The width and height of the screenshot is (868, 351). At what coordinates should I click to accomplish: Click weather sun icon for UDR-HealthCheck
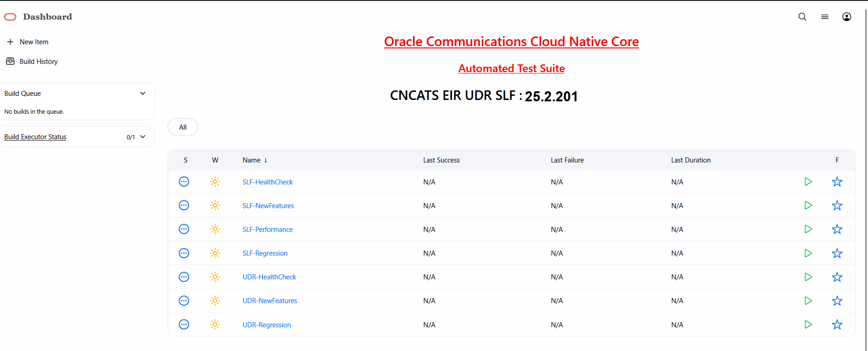click(215, 277)
